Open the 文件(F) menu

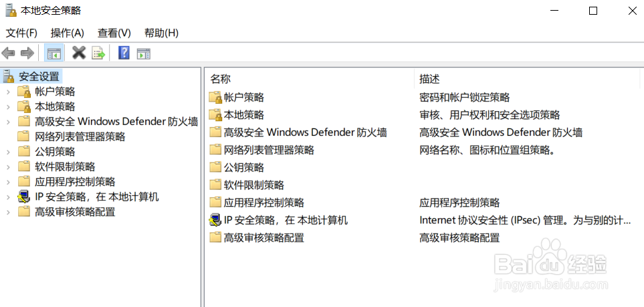(x=22, y=33)
